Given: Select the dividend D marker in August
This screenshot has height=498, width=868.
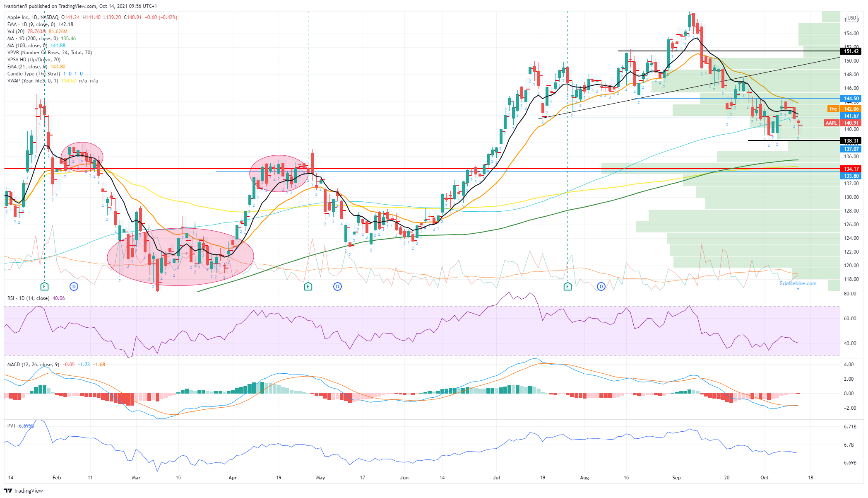Looking at the screenshot, I should pyautogui.click(x=601, y=286).
